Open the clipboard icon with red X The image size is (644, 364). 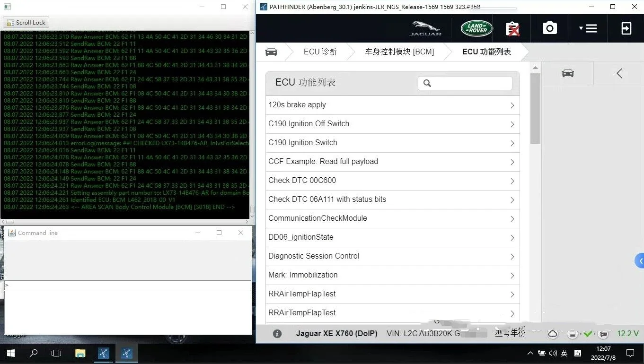coord(512,28)
